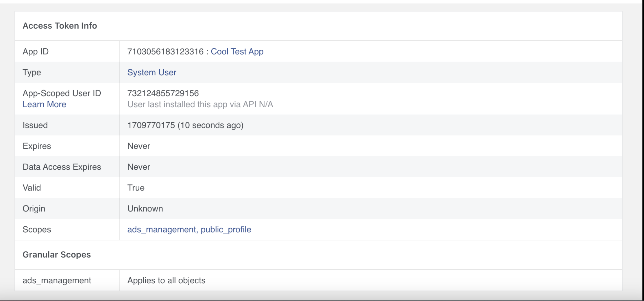Image resolution: width=644 pixels, height=301 pixels.
Task: Click the Data Access Expires value Never
Action: 139,167
